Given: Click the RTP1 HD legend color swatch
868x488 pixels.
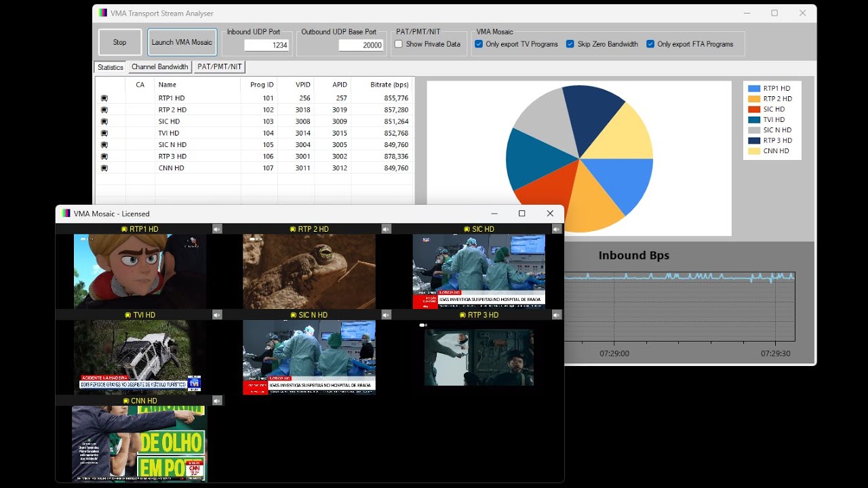Looking at the screenshot, I should click(x=754, y=88).
